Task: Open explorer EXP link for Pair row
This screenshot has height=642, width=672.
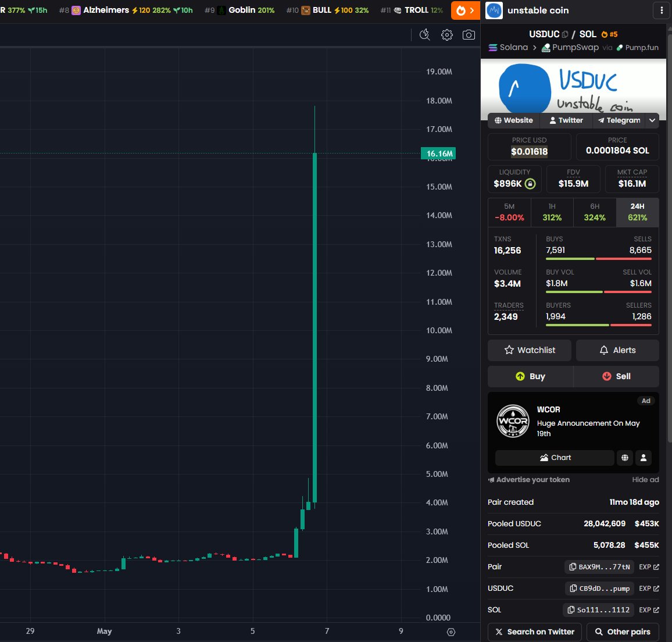Action: tap(649, 567)
